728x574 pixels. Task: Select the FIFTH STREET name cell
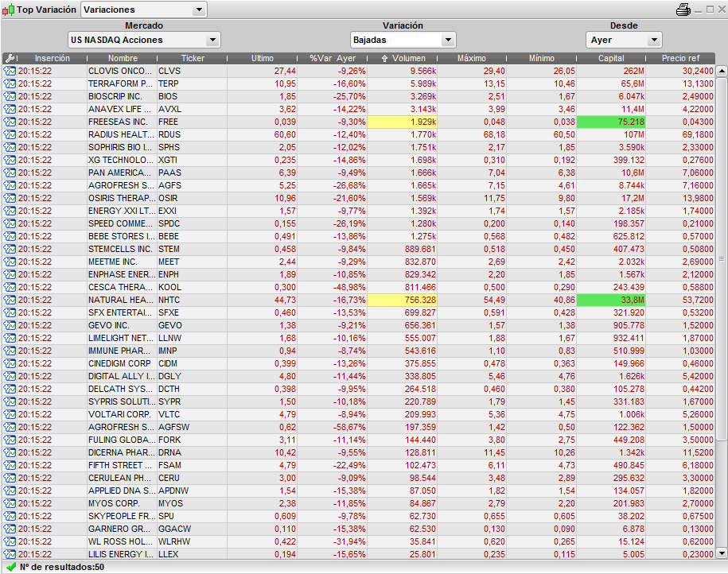click(x=122, y=465)
